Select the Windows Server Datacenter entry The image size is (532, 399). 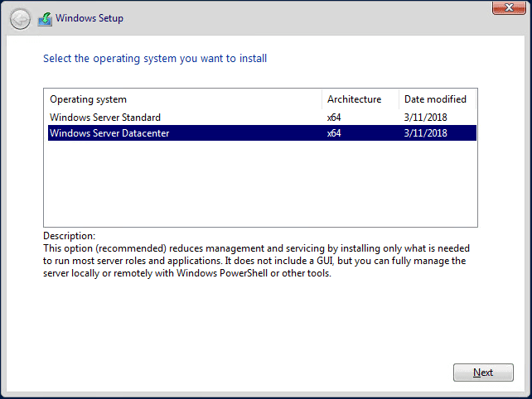[109, 133]
